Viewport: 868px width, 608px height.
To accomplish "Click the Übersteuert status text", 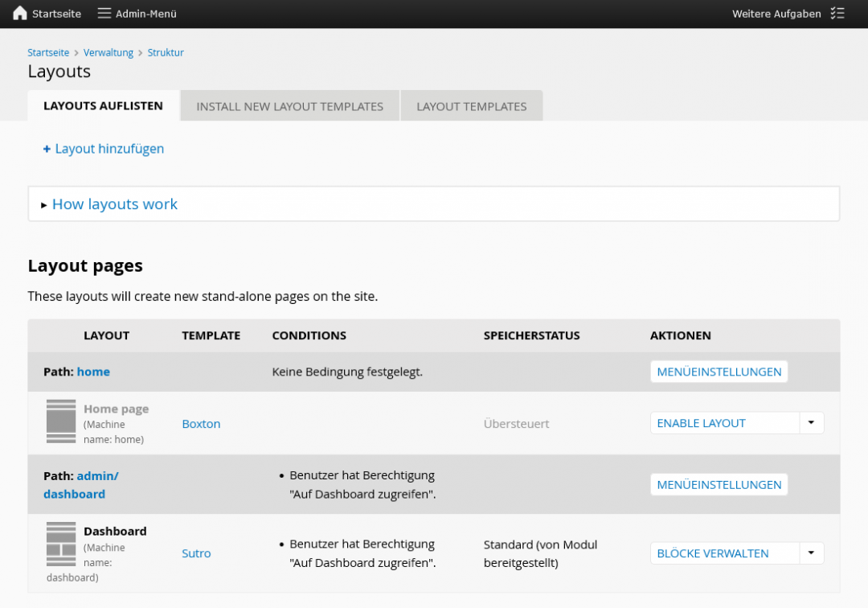I will (517, 424).
